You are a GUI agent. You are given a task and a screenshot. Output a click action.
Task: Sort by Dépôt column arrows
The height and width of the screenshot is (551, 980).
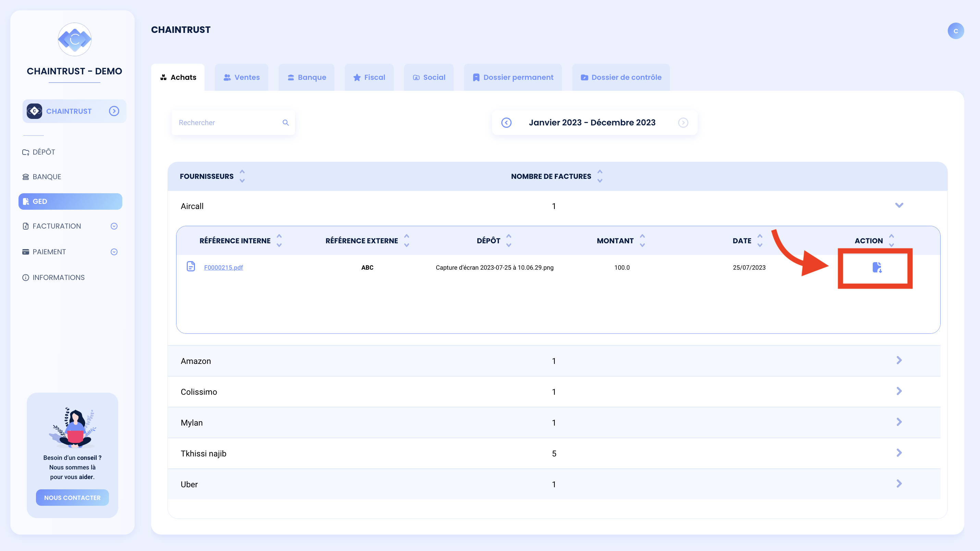509,241
